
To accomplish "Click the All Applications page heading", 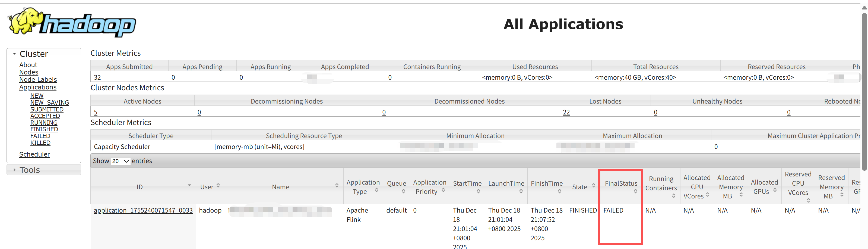I will 563,24.
